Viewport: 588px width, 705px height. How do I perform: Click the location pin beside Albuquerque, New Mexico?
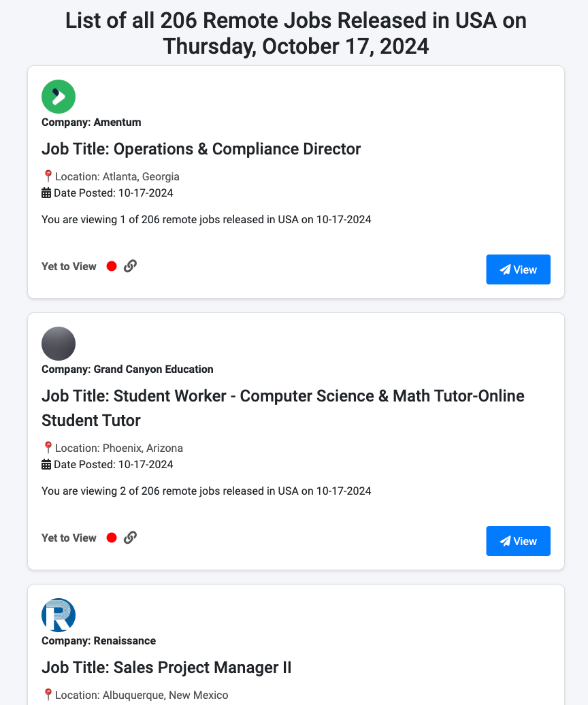pos(47,694)
